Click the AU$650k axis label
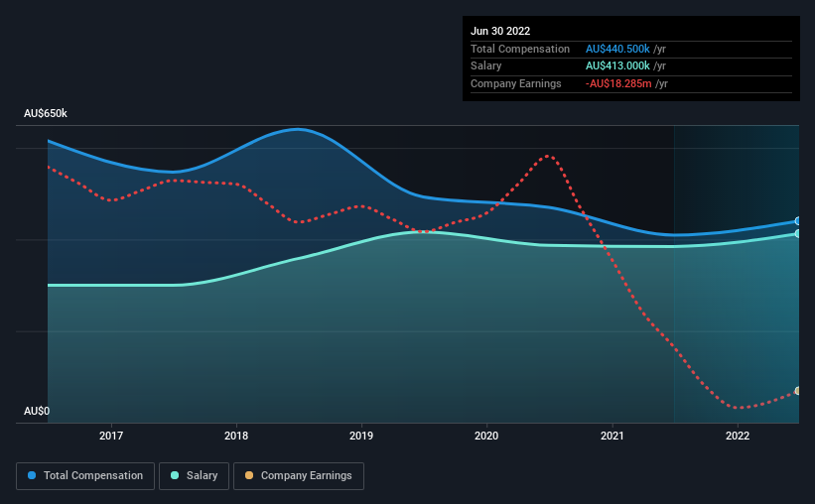The image size is (815, 504). click(x=46, y=113)
